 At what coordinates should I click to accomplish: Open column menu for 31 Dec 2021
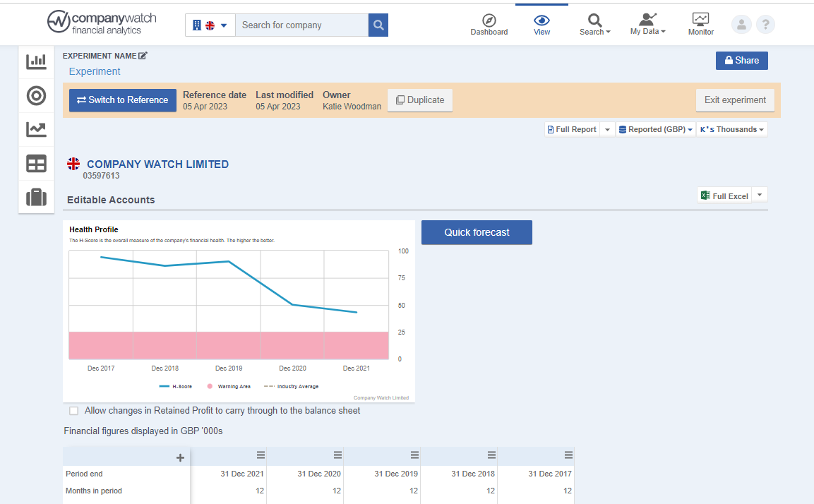(261, 455)
